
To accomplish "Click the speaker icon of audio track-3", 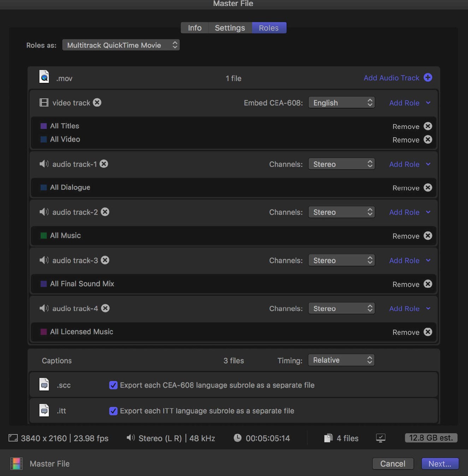I will click(x=44, y=260).
